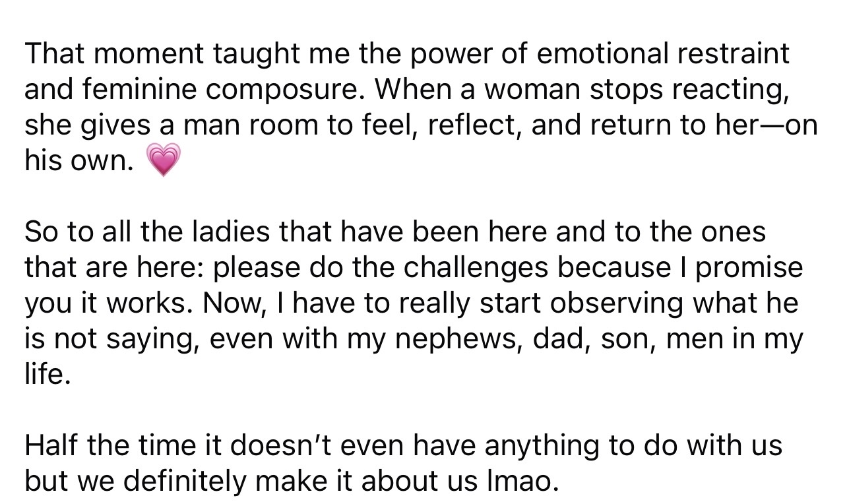
Task: Click the text 'anything to do with us'
Action: (x=633, y=447)
